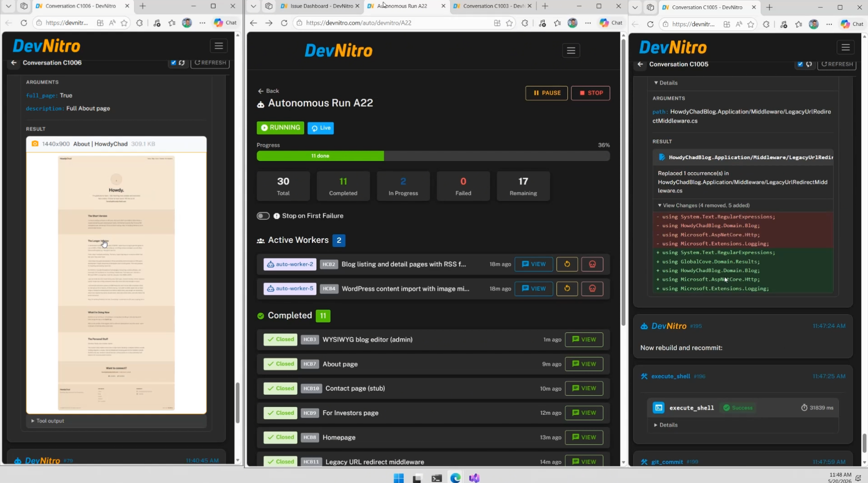Screen dimensions: 868x483
Task: Open hamburger menu in Autonomous Run window
Action: coord(571,51)
